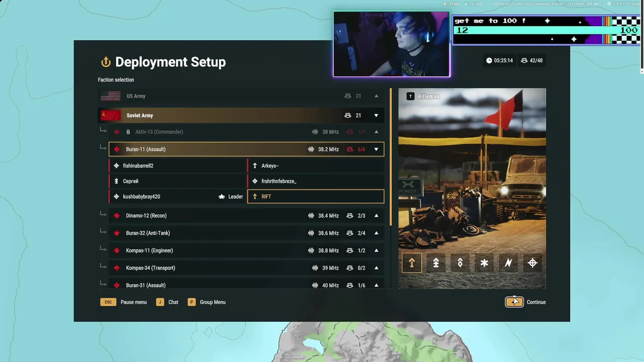Click the 38 MHz frequency on Aktiv-13

click(x=331, y=132)
